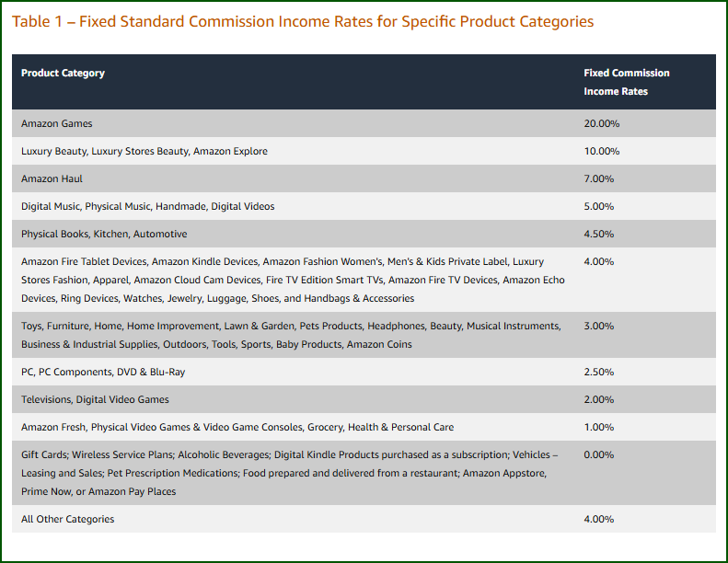The width and height of the screenshot is (728, 563).
Task: Select the Amazon Haul category cell
Action: 52,178
